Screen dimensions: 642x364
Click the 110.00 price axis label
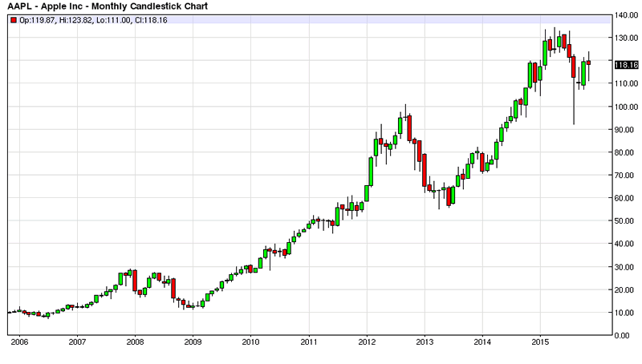point(627,83)
